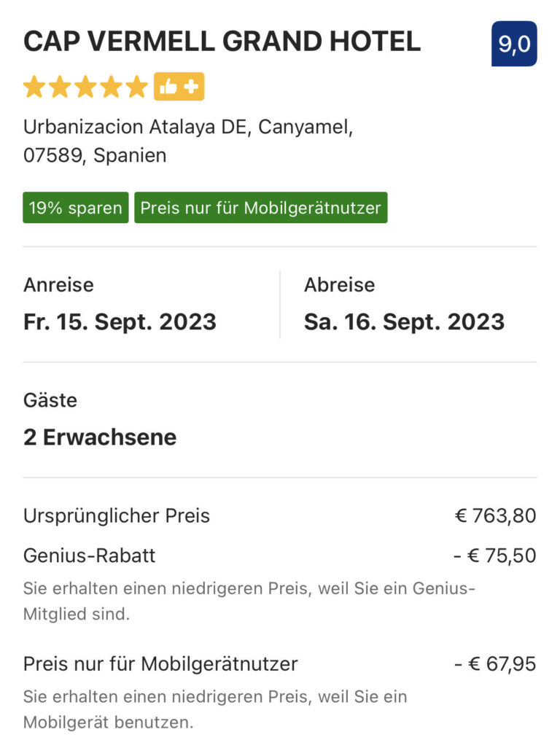Screen dimensions: 560x748
Task: Select the Preis nur für Mobilgerätnutzer badge
Action: (262, 207)
